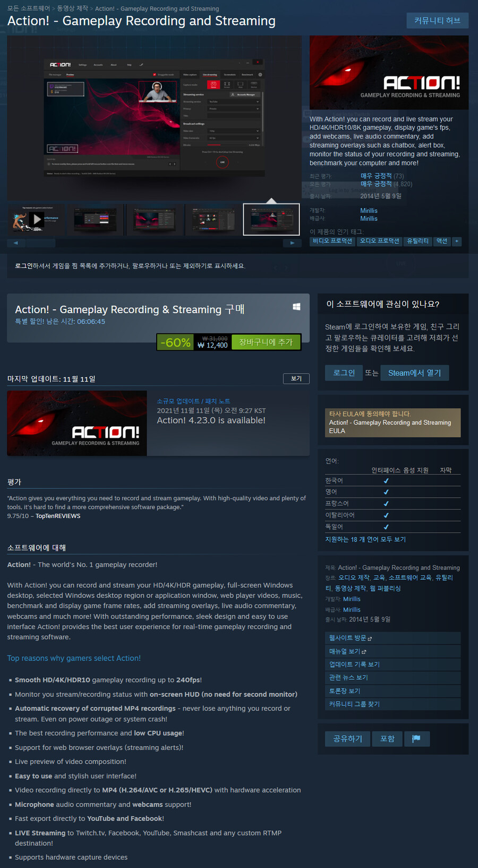478x868 pixels.
Task: Click 장바구니에 추가 button
Action: point(266,342)
